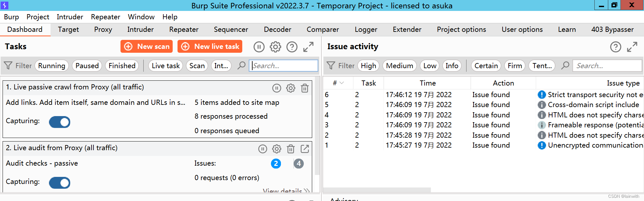Screen dimensions: 644x201
Task: Delete the Live audit from Proxy task
Action: click(x=291, y=149)
